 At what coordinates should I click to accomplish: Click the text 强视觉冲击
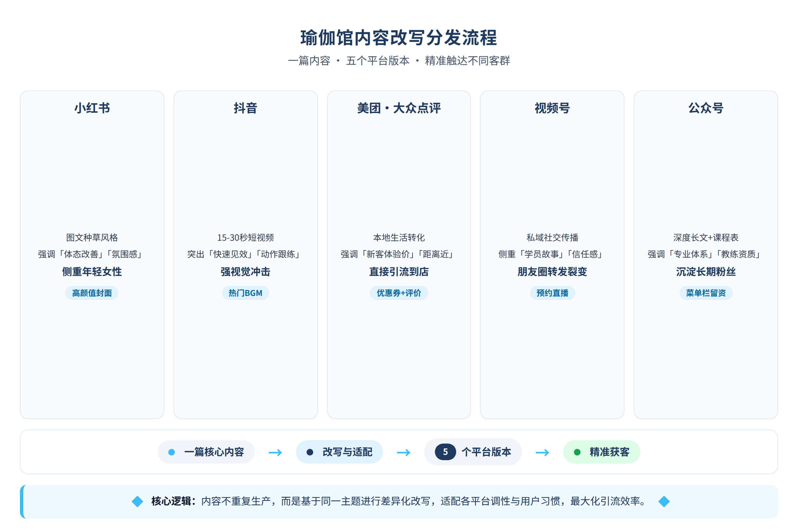[245, 272]
